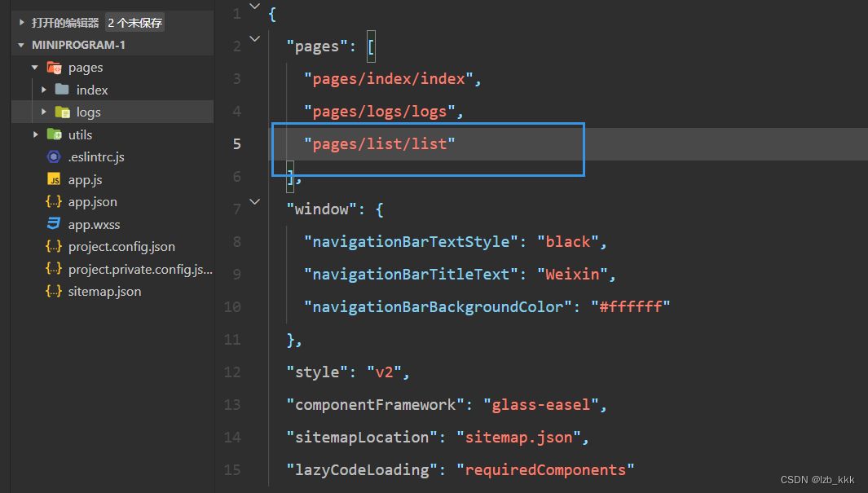Click the "#ffffff" color value

(631, 307)
